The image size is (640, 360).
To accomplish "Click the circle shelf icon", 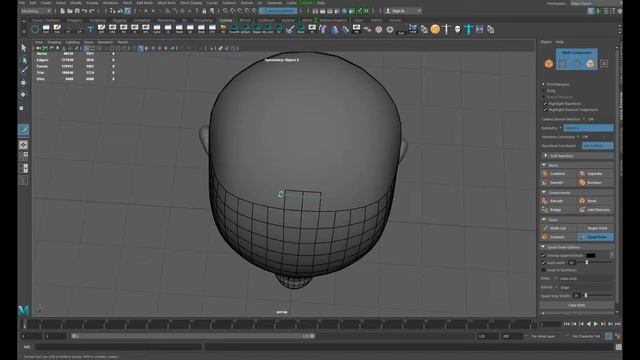I will coord(35,29).
